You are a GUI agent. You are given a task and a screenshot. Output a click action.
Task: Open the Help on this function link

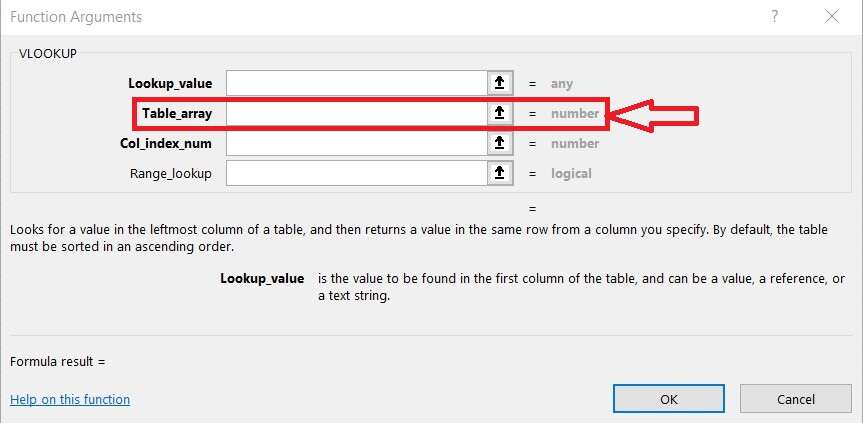pos(70,400)
